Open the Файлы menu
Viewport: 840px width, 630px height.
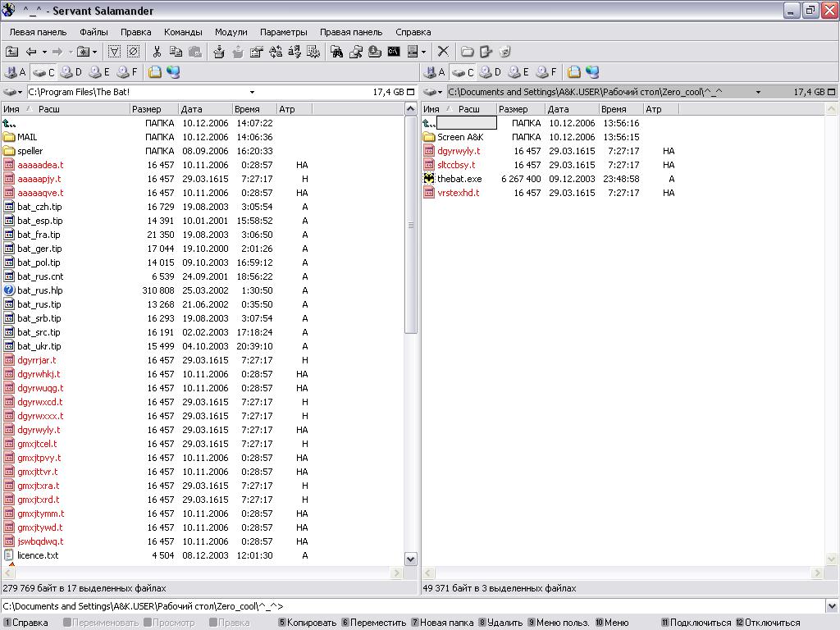[x=94, y=32]
